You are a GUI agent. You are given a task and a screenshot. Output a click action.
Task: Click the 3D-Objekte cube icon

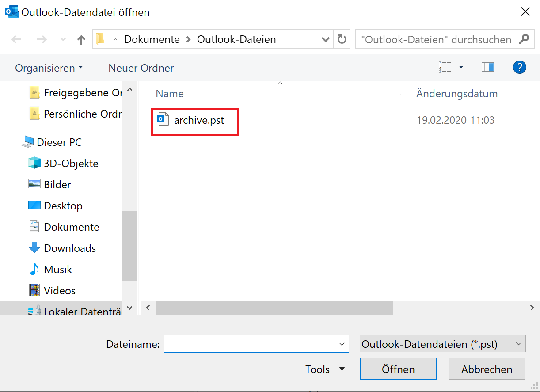point(34,163)
